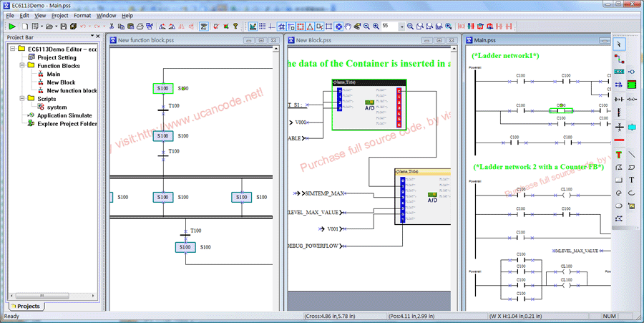
Task: Click the Cut scissors icon
Action: tap(111, 26)
